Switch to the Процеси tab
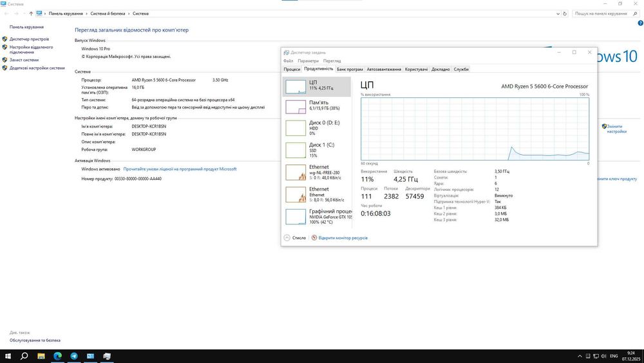Viewport: 644px width, 363px height. [x=292, y=69]
